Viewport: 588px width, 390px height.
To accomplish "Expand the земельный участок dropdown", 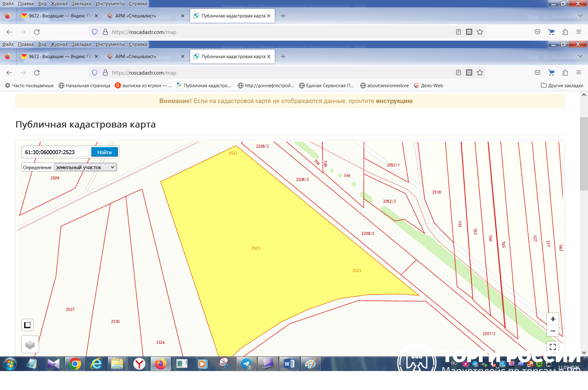I will coord(85,167).
